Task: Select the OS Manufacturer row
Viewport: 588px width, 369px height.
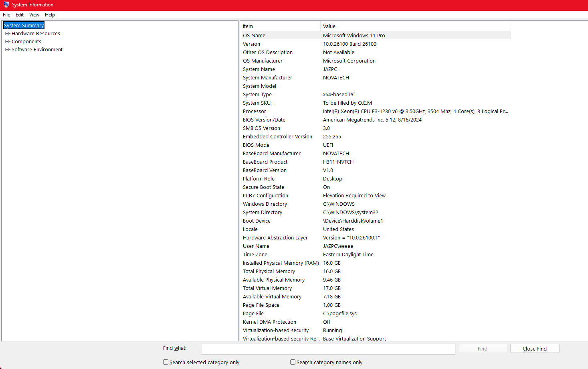Action: pos(376,61)
